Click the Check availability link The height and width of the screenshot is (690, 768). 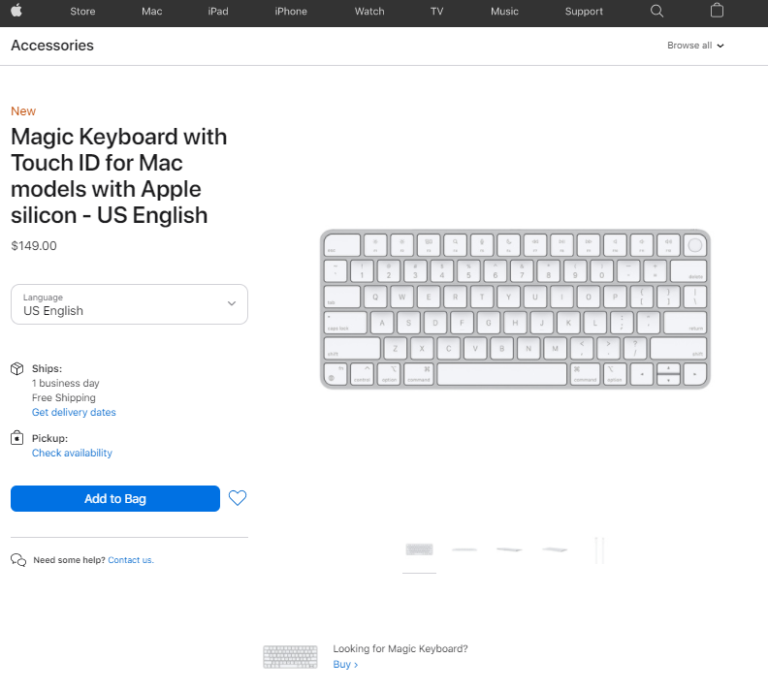point(72,453)
